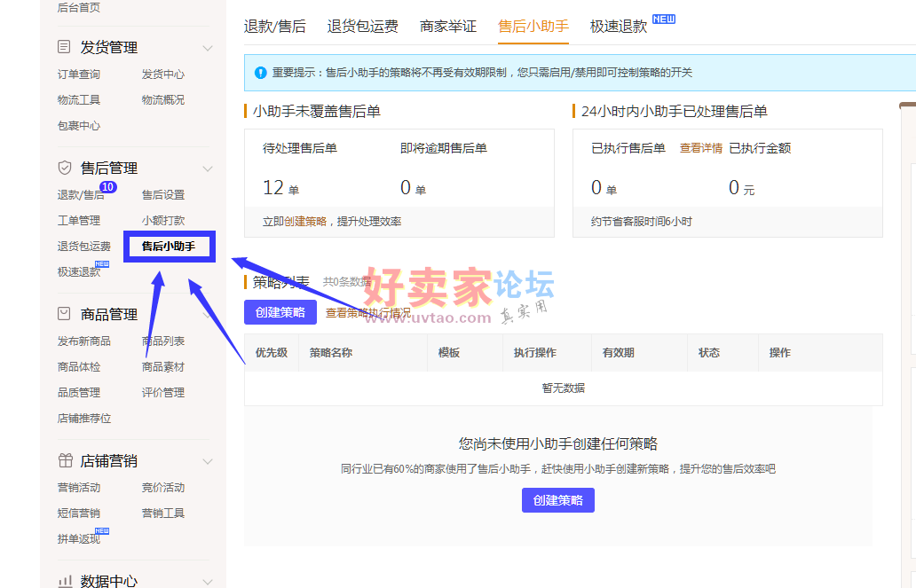Image resolution: width=916 pixels, height=588 pixels.
Task: Click 创建策略 button in empty state panel
Action: tap(557, 500)
